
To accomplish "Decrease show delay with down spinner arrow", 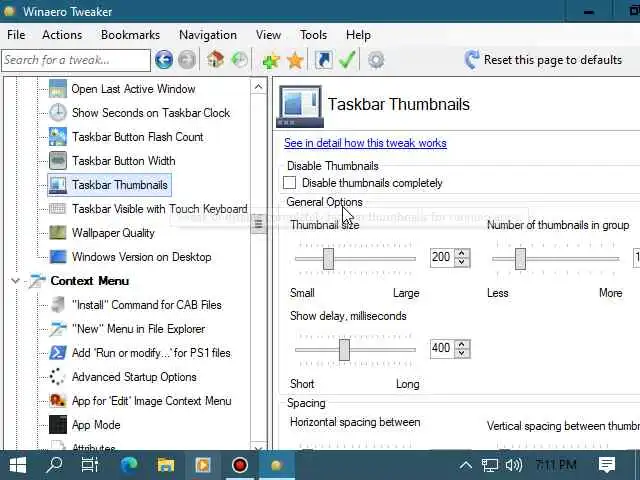I will coord(462,353).
